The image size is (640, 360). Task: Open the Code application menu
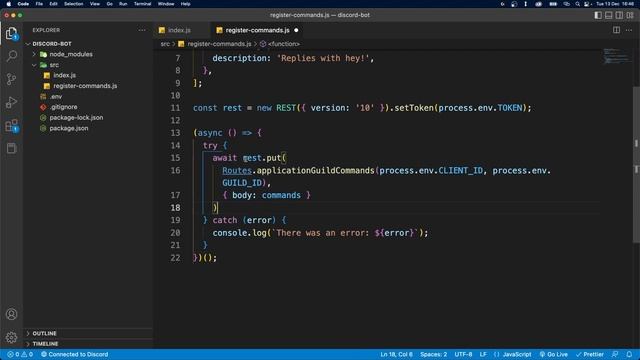23,4
